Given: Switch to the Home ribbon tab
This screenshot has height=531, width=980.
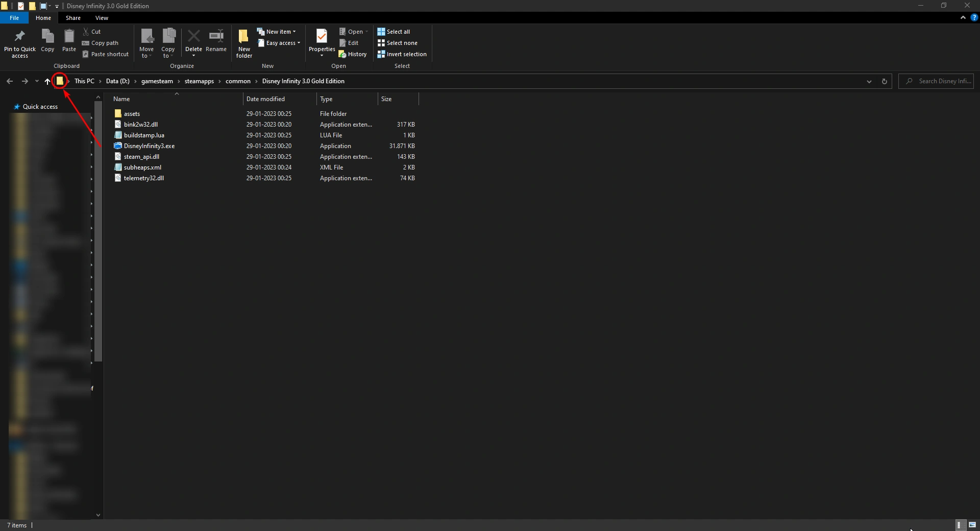Looking at the screenshot, I should [43, 18].
